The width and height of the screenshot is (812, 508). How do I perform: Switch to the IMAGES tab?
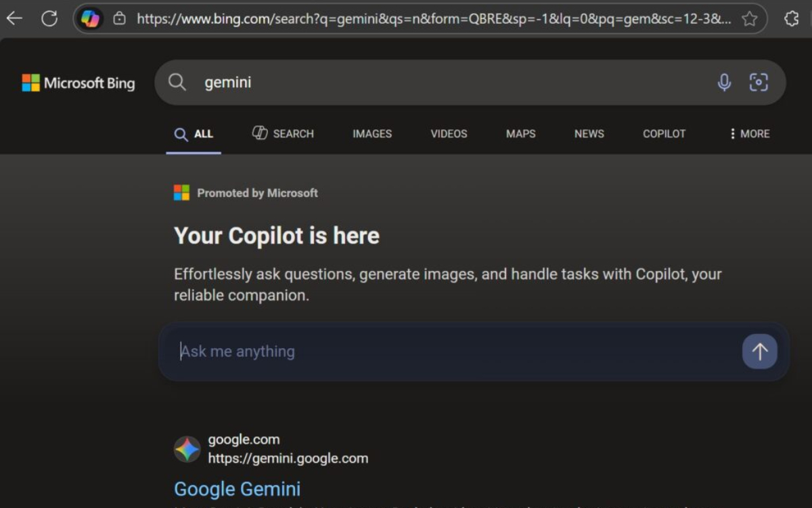pyautogui.click(x=371, y=133)
